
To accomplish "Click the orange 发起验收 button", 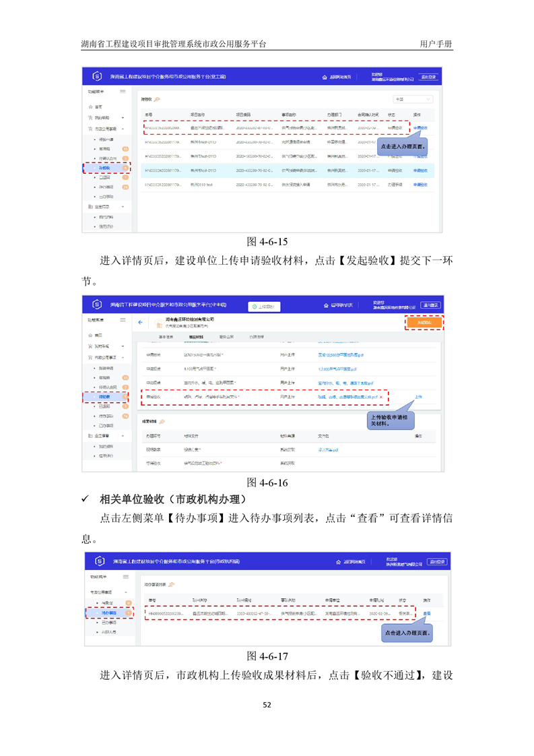I will 424,323.
